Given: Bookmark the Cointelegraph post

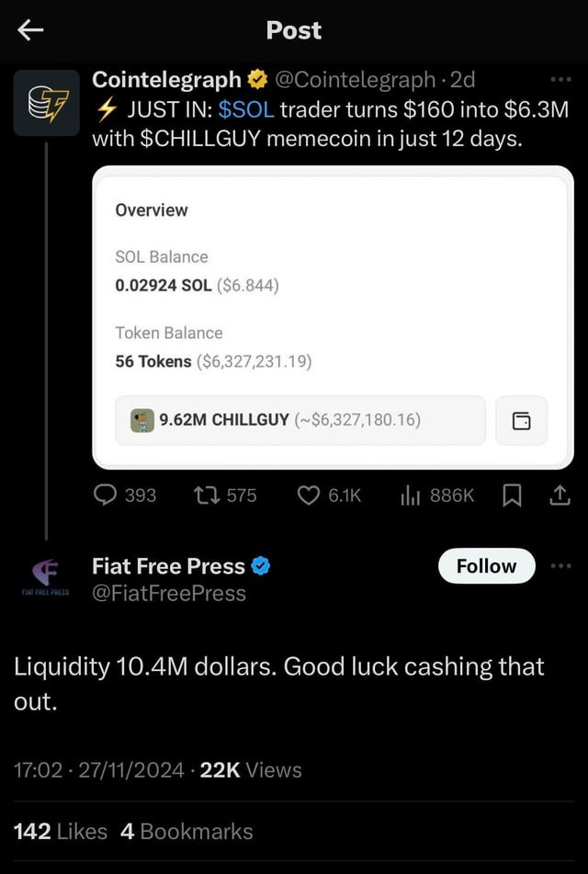Looking at the screenshot, I should coord(512,495).
